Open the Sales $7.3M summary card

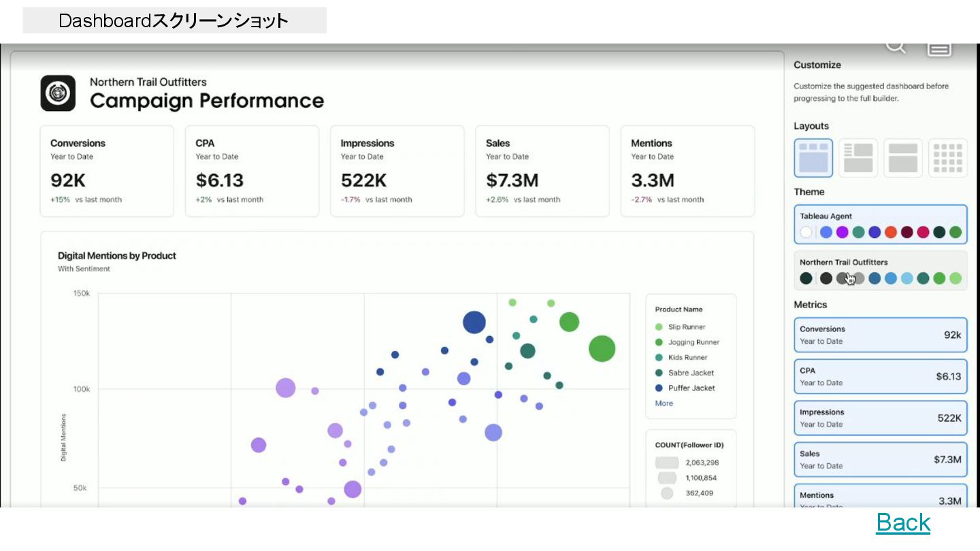pyautogui.click(x=542, y=171)
